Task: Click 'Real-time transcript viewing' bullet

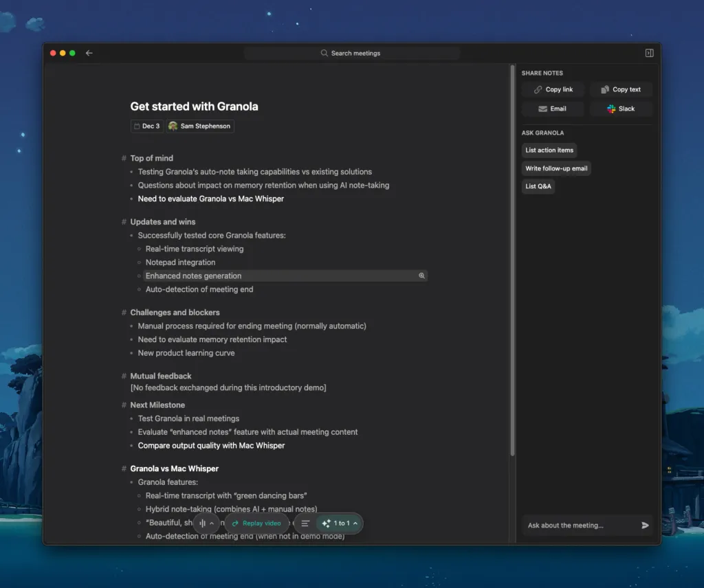Action: click(x=195, y=249)
